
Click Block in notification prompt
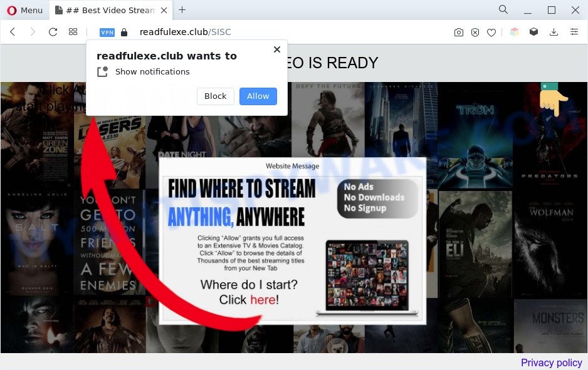coord(216,96)
